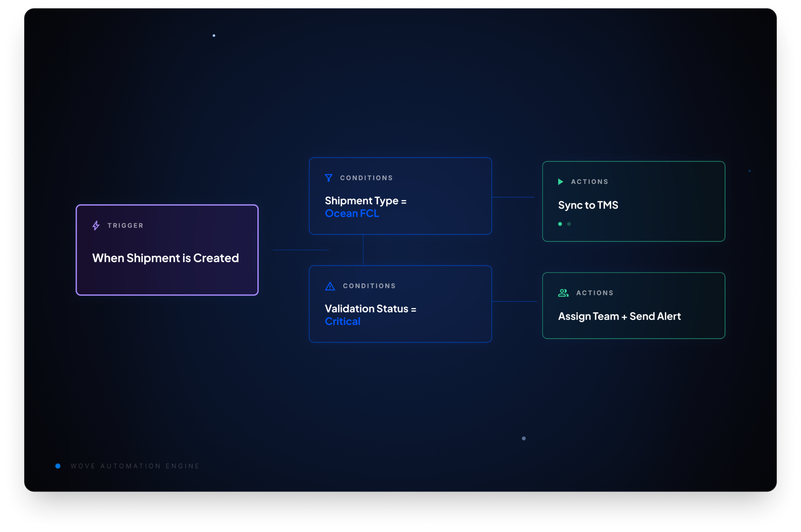Toggle the bright green status dot on Sync to TMS
The width and height of the screenshot is (801, 532).
[x=559, y=224]
